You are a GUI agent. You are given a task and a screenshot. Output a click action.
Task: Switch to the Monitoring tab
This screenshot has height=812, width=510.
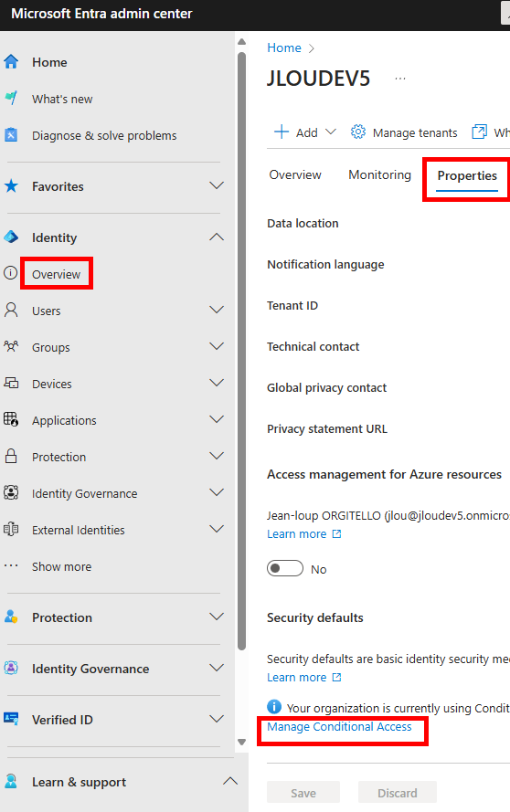(x=380, y=175)
